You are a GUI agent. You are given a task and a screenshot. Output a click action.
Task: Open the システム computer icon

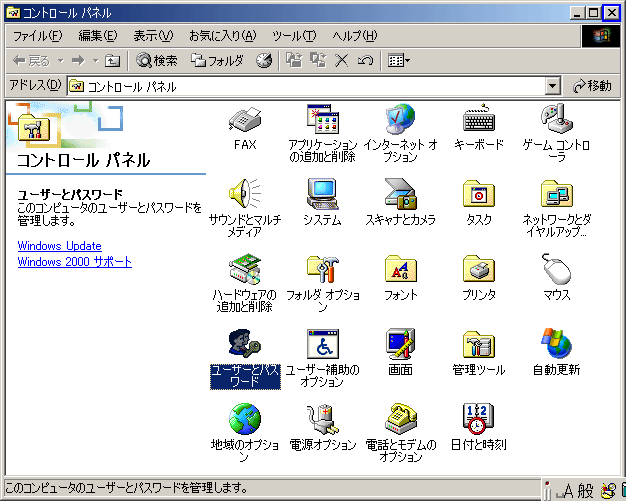point(323,194)
